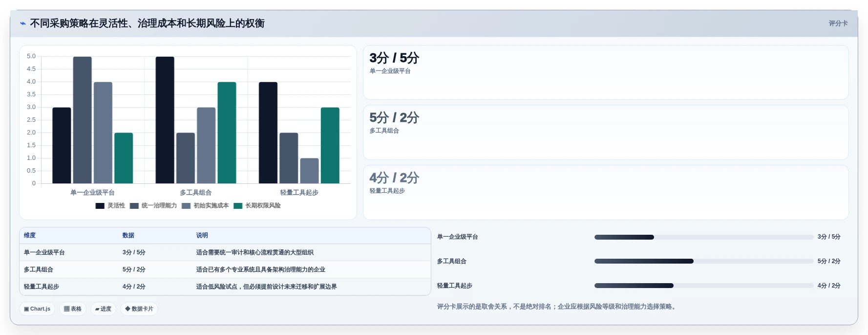Open the 5分 / 2分 score card
868x335 pixels.
[606, 132]
